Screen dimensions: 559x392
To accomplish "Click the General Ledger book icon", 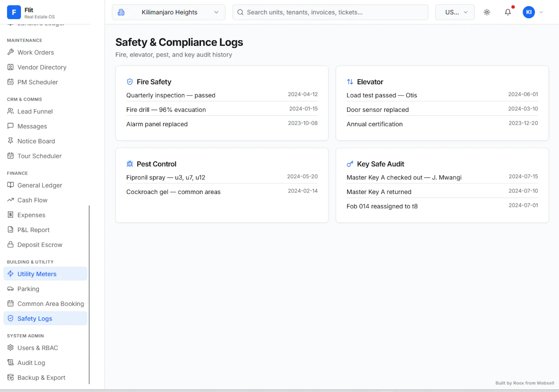I will point(10,185).
